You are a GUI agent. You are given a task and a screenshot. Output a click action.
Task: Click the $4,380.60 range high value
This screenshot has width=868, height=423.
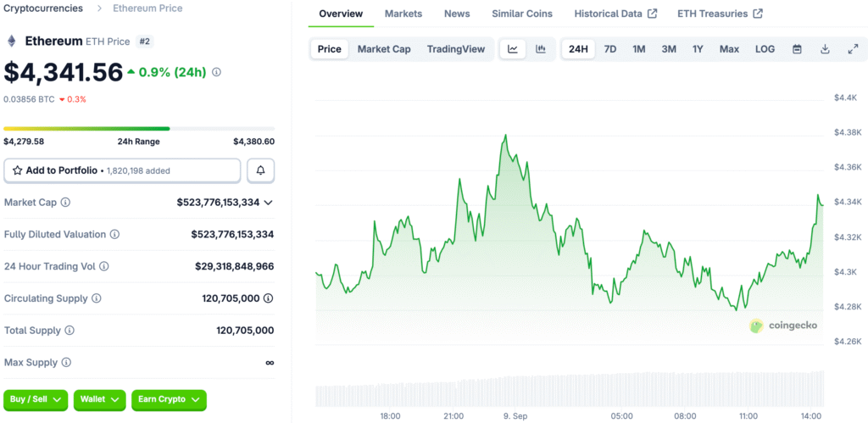[253, 142]
